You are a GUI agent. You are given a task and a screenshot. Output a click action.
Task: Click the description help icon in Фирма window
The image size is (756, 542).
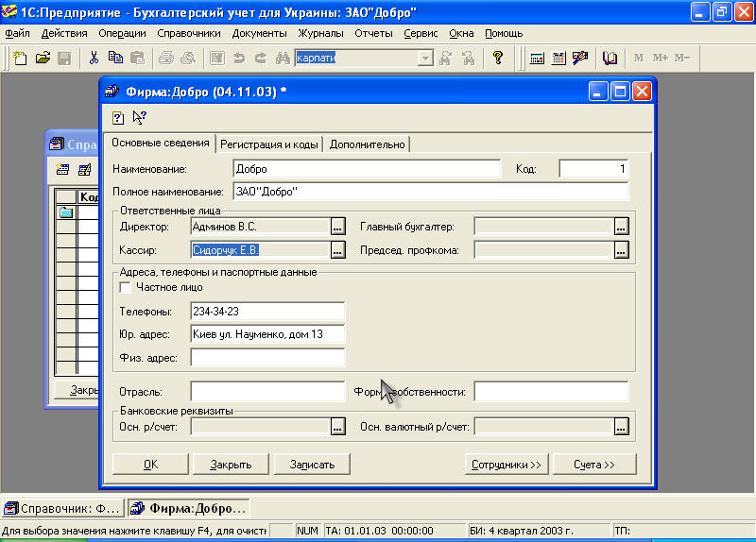tap(117, 118)
